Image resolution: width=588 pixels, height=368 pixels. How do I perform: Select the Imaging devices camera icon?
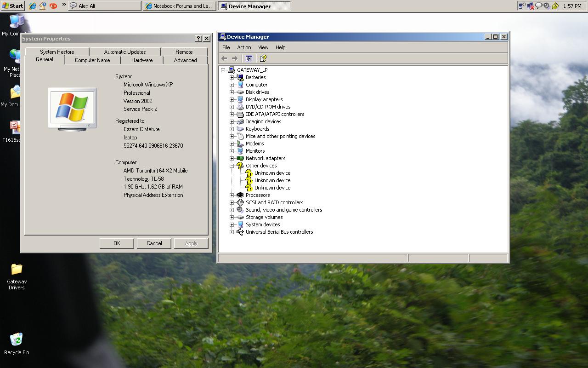click(240, 121)
